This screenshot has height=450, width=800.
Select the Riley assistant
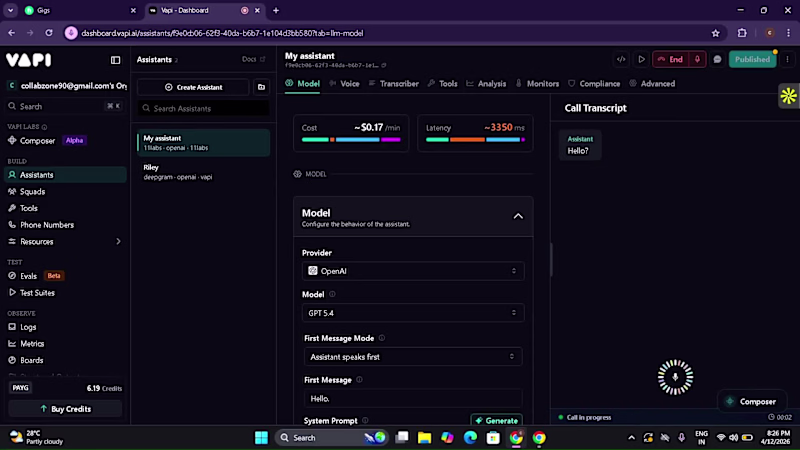pos(203,172)
